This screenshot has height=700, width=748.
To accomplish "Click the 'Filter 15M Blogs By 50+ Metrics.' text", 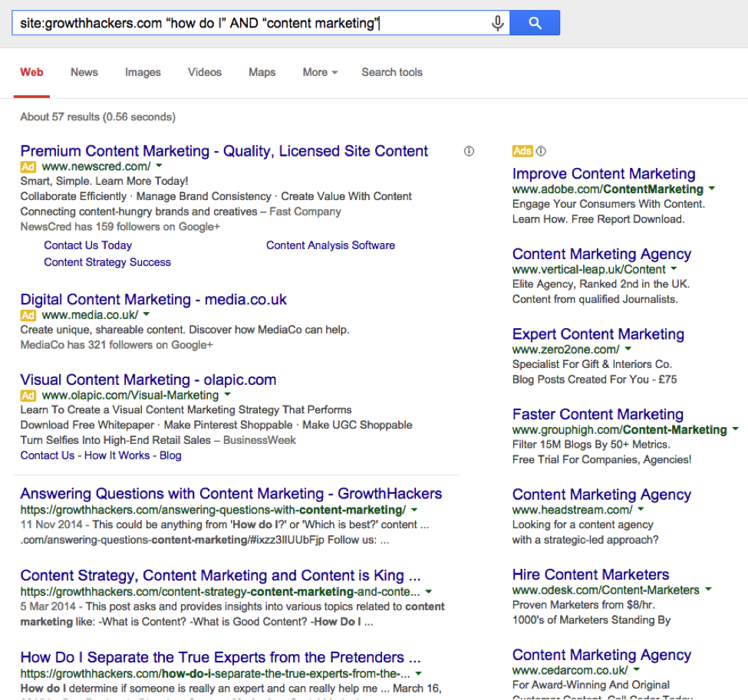I will (591, 445).
